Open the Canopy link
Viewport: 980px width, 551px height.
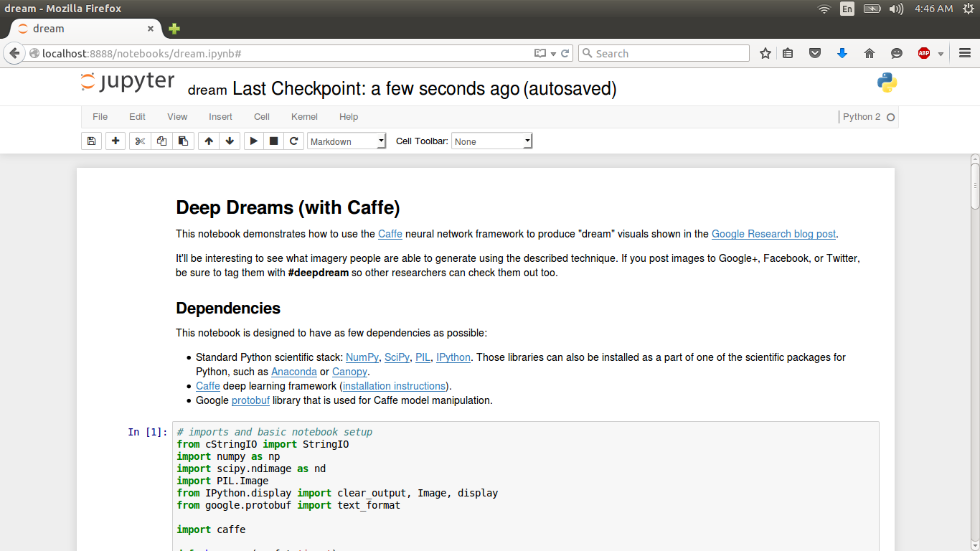[x=349, y=372]
